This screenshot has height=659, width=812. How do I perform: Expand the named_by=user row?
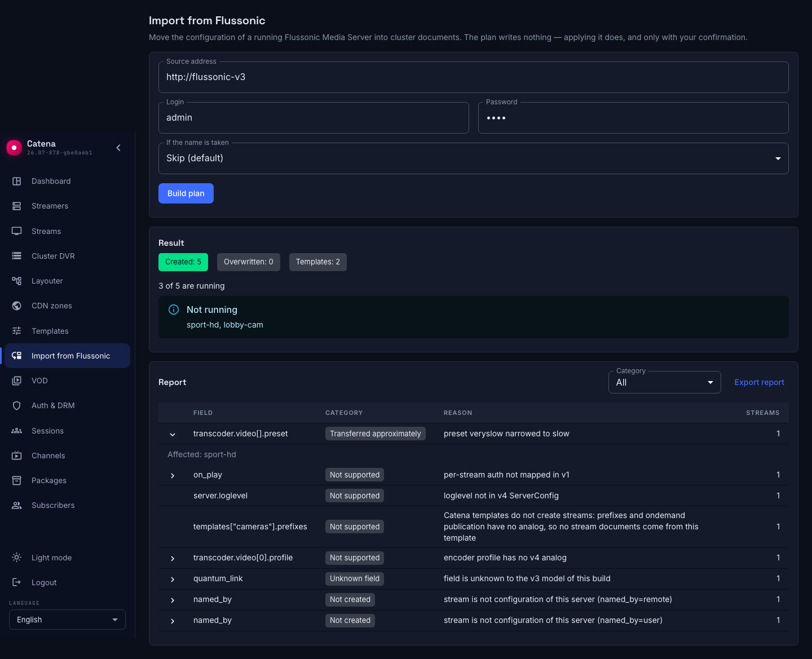pyautogui.click(x=173, y=621)
